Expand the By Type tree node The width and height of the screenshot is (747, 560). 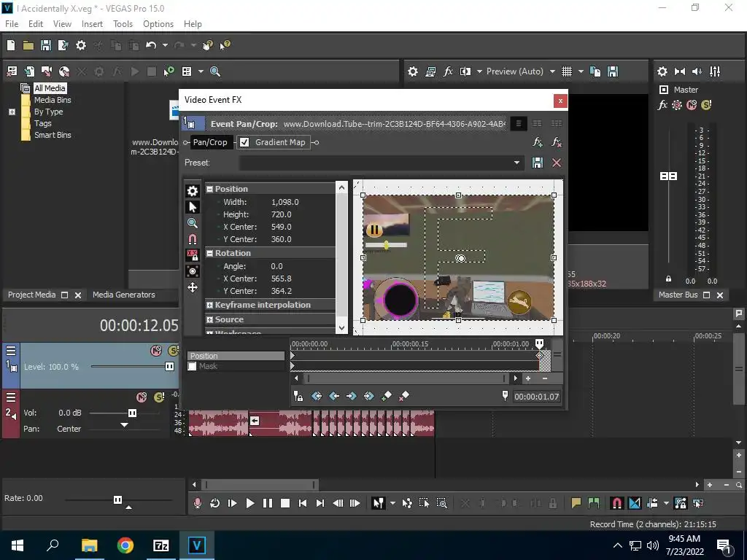(x=12, y=112)
